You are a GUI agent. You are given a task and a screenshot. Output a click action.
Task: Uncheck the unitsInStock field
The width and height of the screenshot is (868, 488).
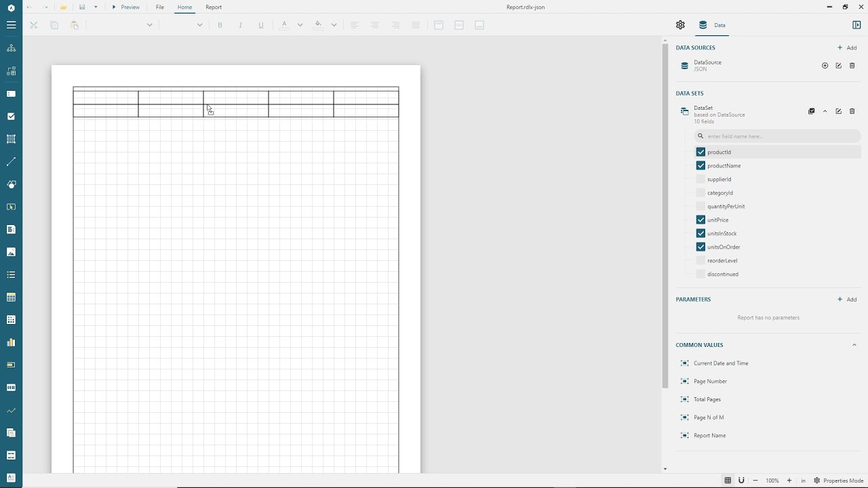[701, 233]
